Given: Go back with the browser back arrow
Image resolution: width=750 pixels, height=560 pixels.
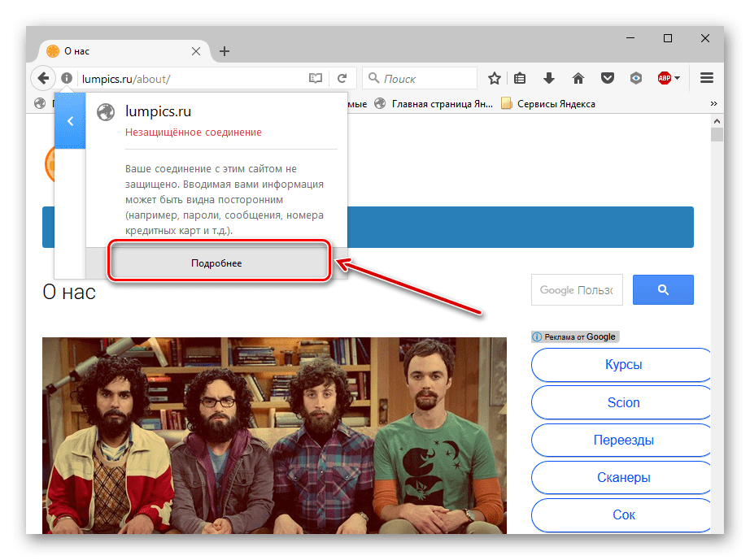Looking at the screenshot, I should (x=43, y=78).
